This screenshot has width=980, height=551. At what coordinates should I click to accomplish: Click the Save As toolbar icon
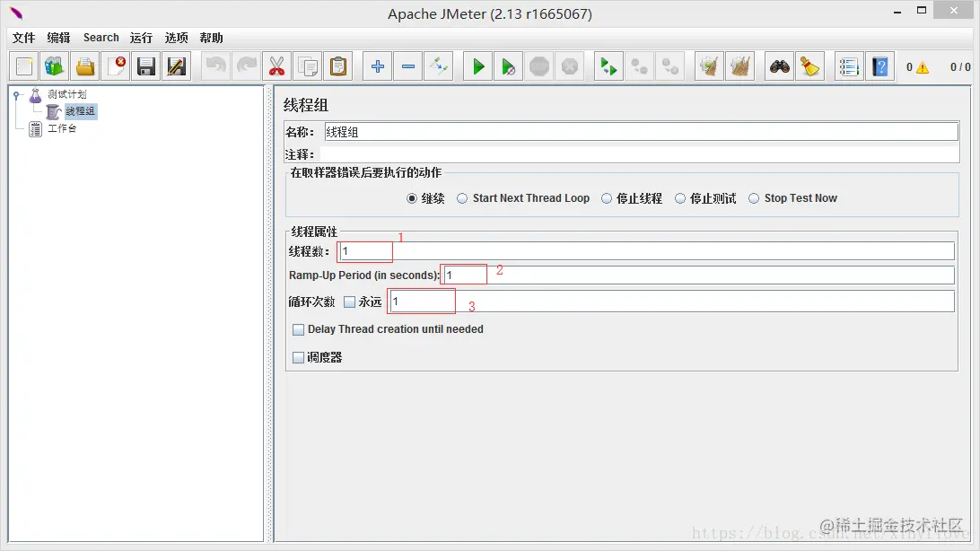coord(176,66)
